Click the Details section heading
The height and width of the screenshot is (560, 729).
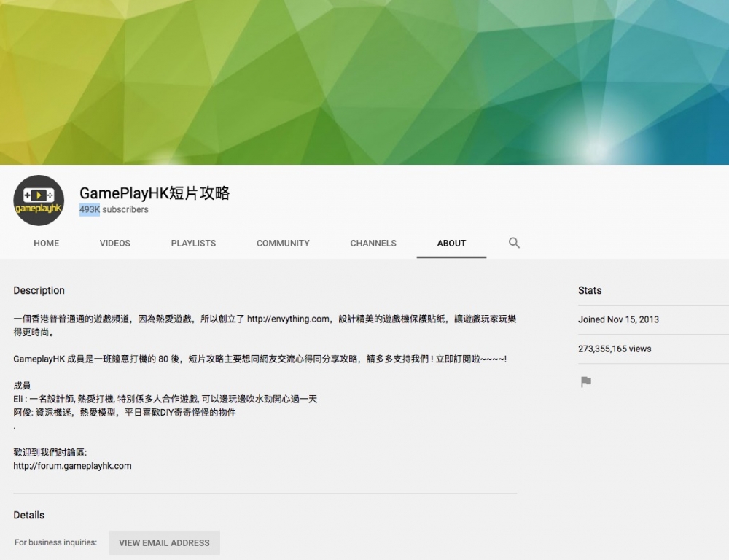click(x=28, y=515)
